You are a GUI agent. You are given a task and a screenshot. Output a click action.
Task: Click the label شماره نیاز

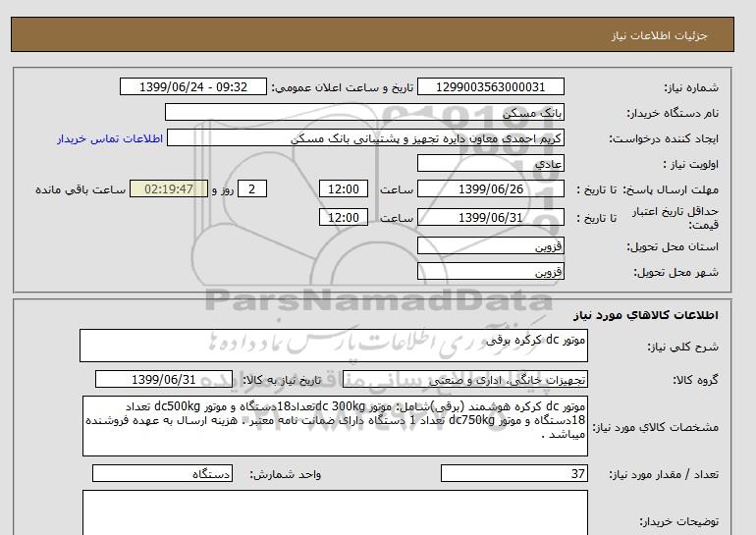coord(691,87)
